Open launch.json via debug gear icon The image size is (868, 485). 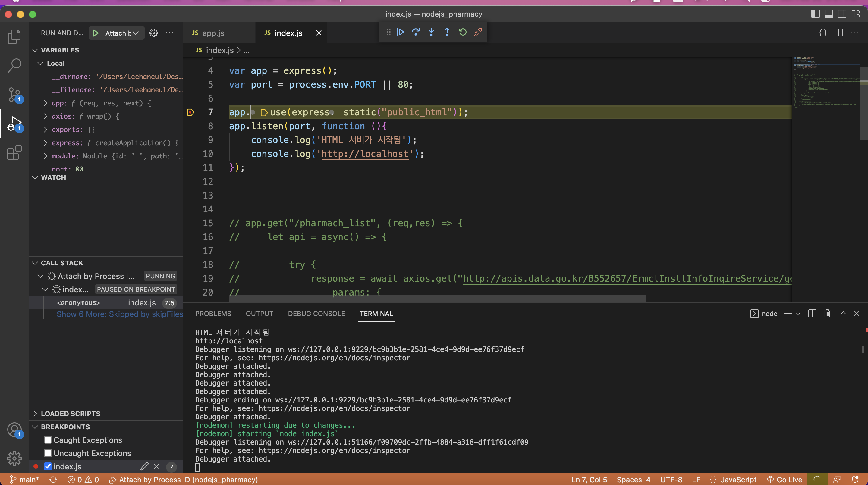[154, 33]
